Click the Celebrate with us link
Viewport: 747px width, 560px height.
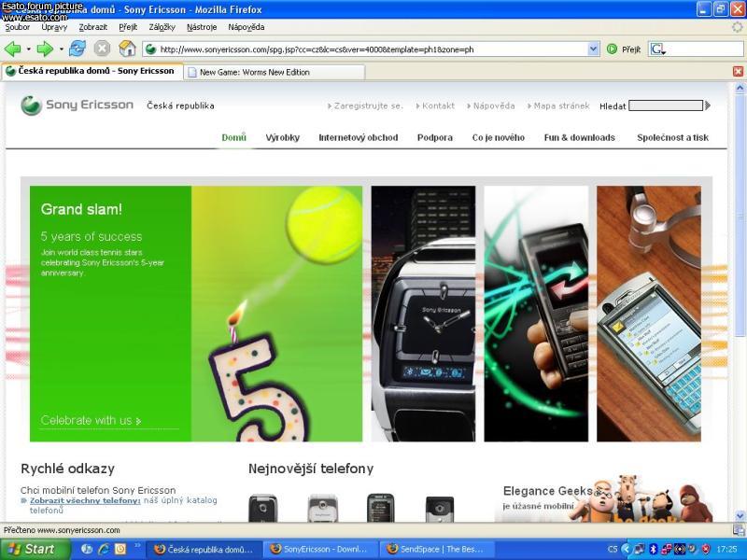coord(91,421)
